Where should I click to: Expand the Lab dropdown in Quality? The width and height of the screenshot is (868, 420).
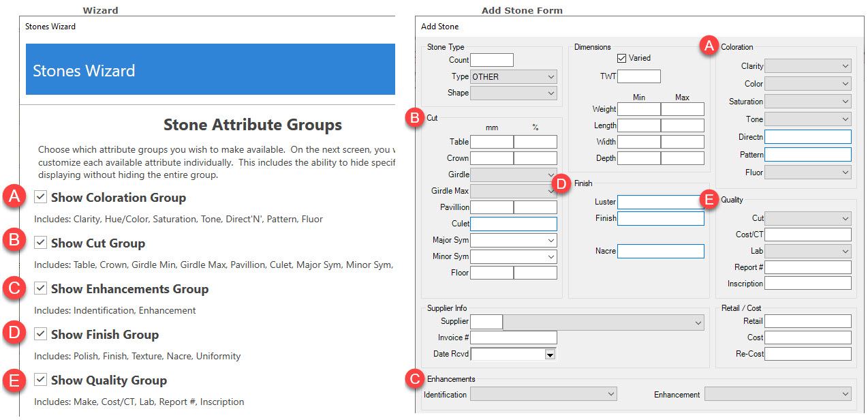pos(808,251)
